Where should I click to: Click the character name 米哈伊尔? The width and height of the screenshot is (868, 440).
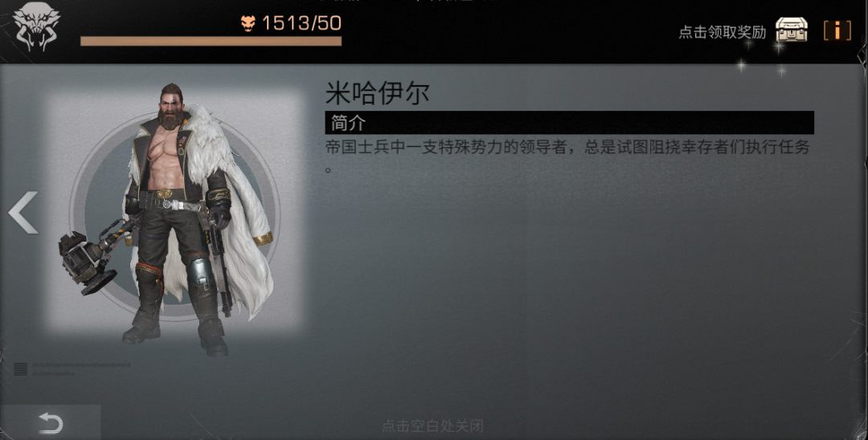[x=377, y=93]
